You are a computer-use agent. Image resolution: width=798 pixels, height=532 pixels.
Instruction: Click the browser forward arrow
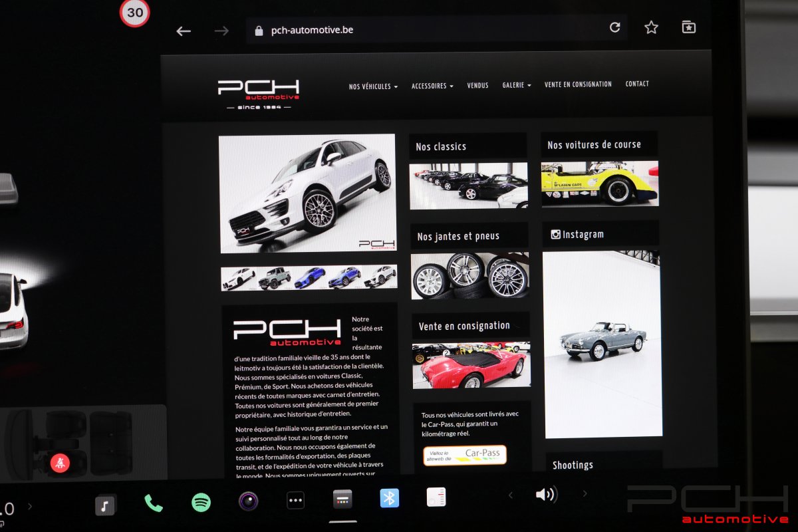pos(221,31)
